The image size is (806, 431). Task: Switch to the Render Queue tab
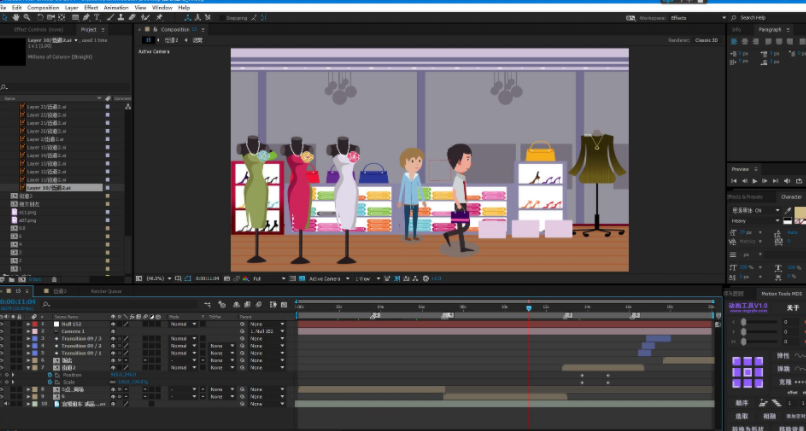pos(106,291)
